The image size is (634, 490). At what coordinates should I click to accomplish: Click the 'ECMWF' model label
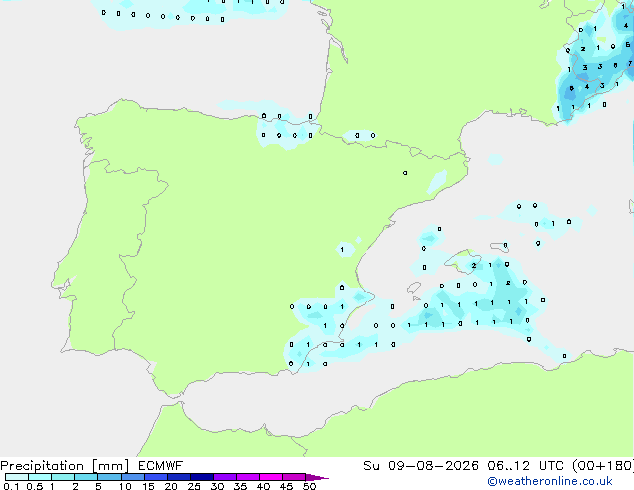161,466
